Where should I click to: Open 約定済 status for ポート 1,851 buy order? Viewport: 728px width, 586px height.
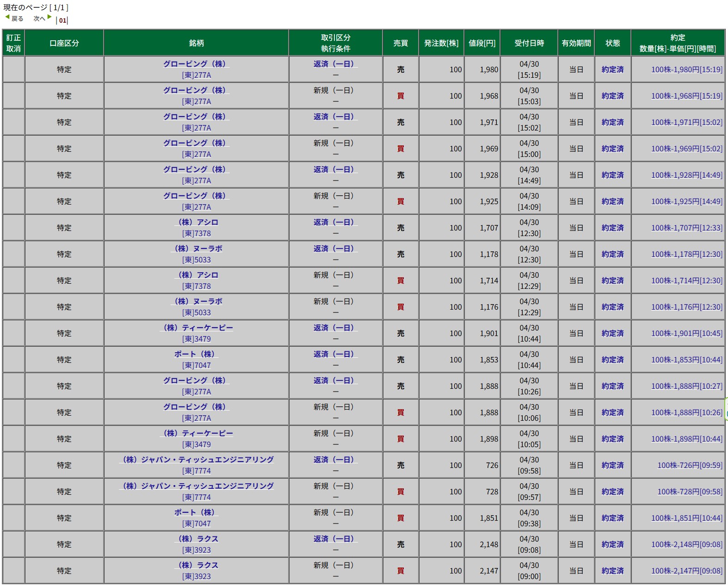point(612,518)
